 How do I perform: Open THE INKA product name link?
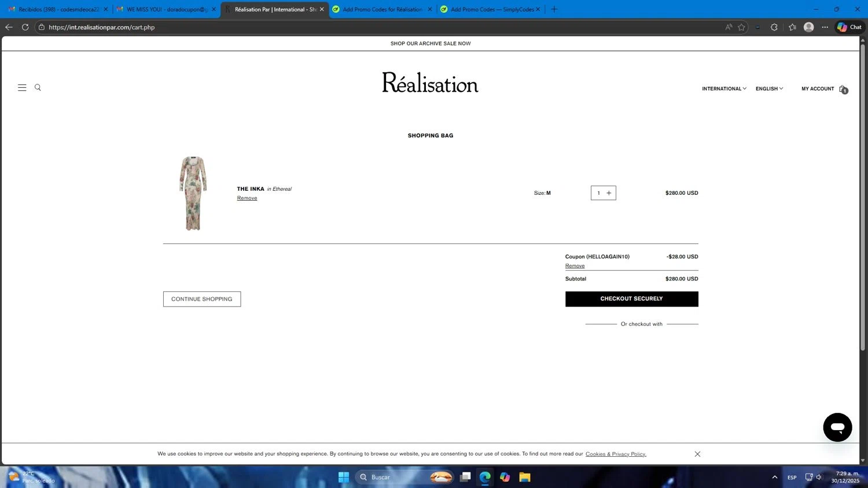(251, 189)
